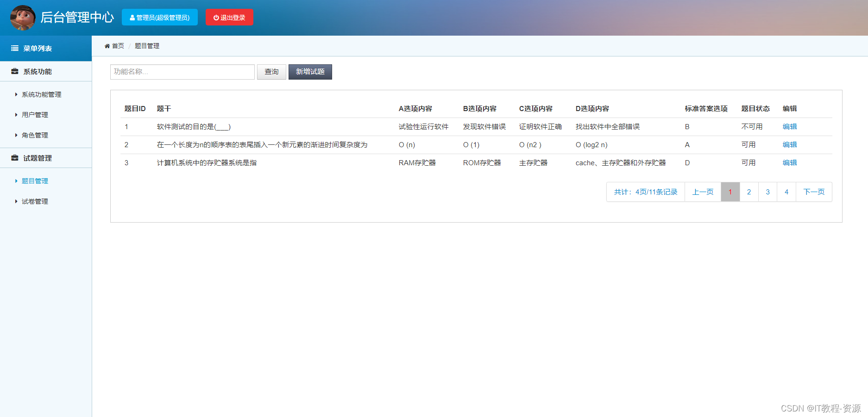Click the ROM存贮器 cell

(482, 163)
